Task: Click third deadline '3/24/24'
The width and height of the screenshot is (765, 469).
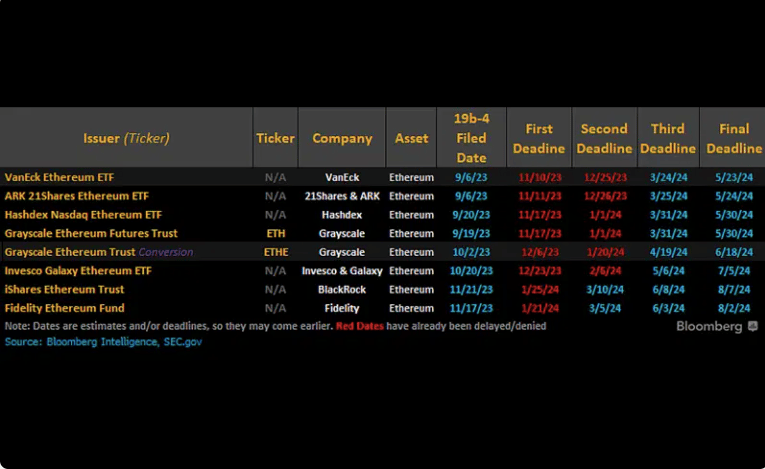Action: [668, 177]
